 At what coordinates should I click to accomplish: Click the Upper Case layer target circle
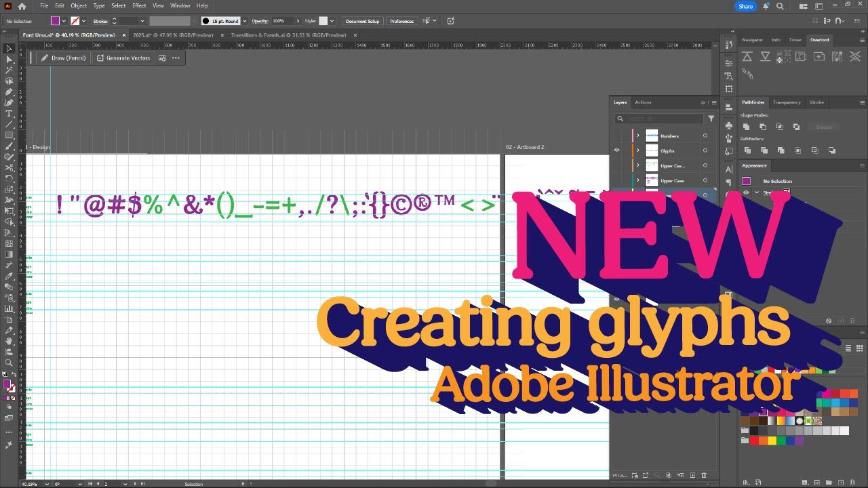tap(705, 181)
